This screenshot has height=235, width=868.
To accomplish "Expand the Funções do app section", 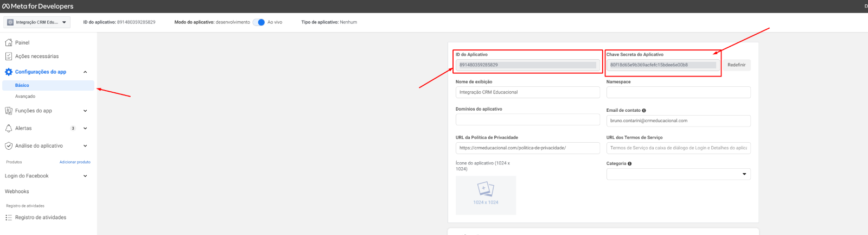I will [85, 111].
